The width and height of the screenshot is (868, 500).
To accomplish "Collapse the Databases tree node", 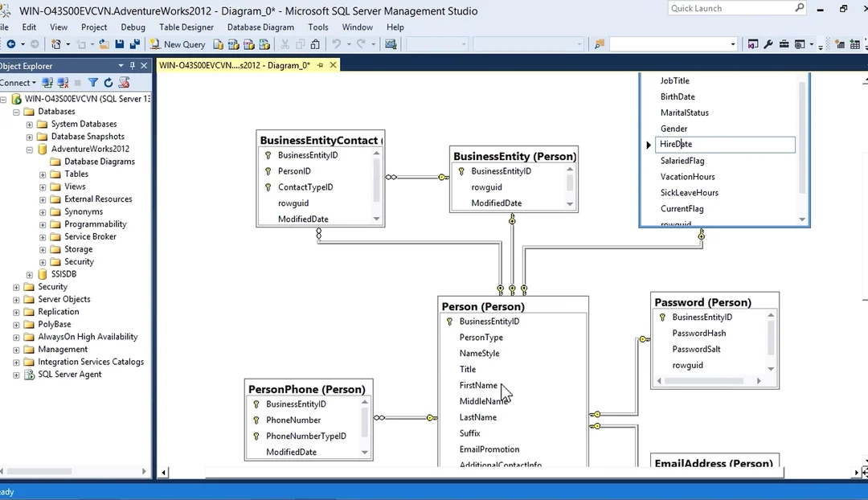I will (16, 112).
